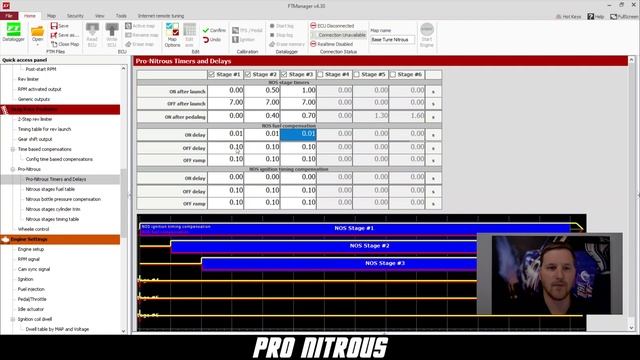Enable the Stage #6 checkbox
Viewport: 640px width, 360px height.
tap(393, 74)
